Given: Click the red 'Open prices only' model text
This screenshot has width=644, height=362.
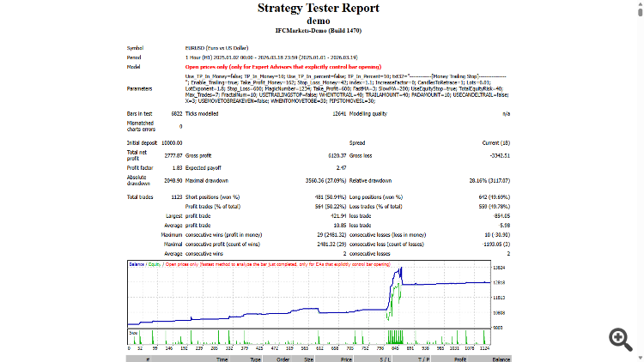Looking at the screenshot, I should coord(283,67).
